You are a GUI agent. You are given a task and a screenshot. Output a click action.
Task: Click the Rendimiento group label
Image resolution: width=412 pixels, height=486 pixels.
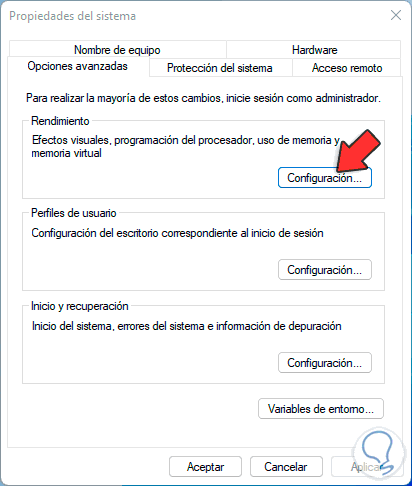(x=60, y=121)
